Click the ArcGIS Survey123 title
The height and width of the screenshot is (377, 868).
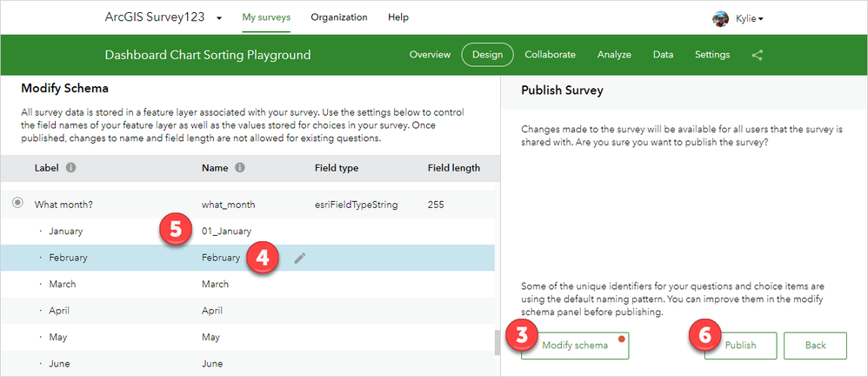155,17
